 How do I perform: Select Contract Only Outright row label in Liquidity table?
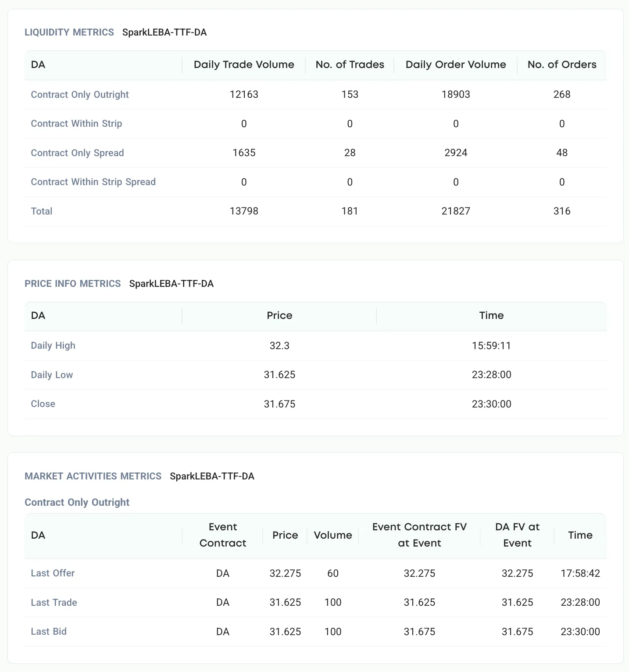click(80, 94)
